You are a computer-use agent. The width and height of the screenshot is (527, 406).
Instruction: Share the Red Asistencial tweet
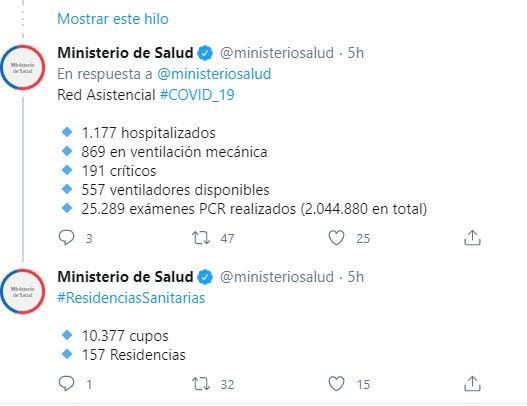[472, 238]
